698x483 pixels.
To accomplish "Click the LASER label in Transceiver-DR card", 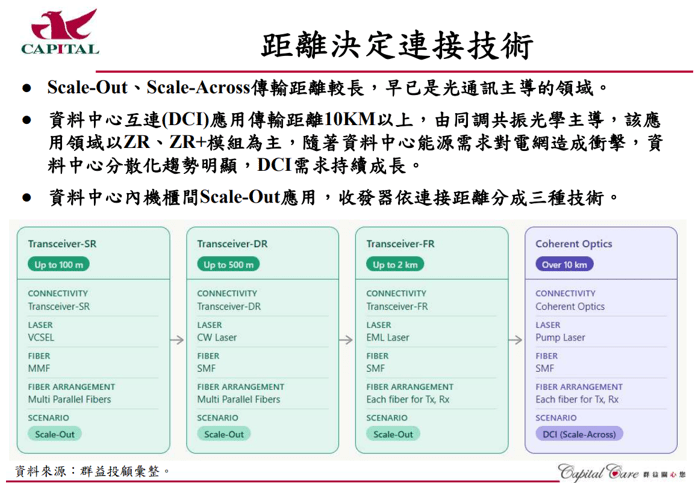I will pyautogui.click(x=209, y=325).
